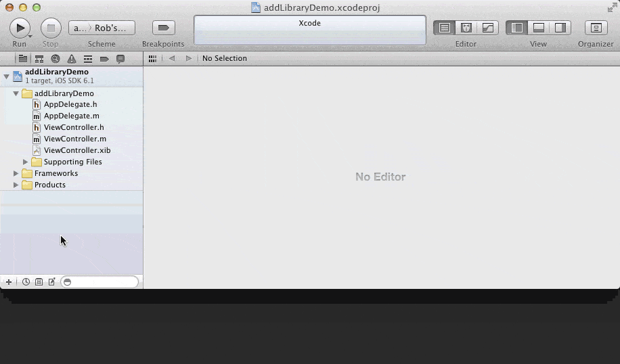Viewport: 620px width, 364px height.
Task: Show the Project navigator folder icon
Action: [x=23, y=59]
